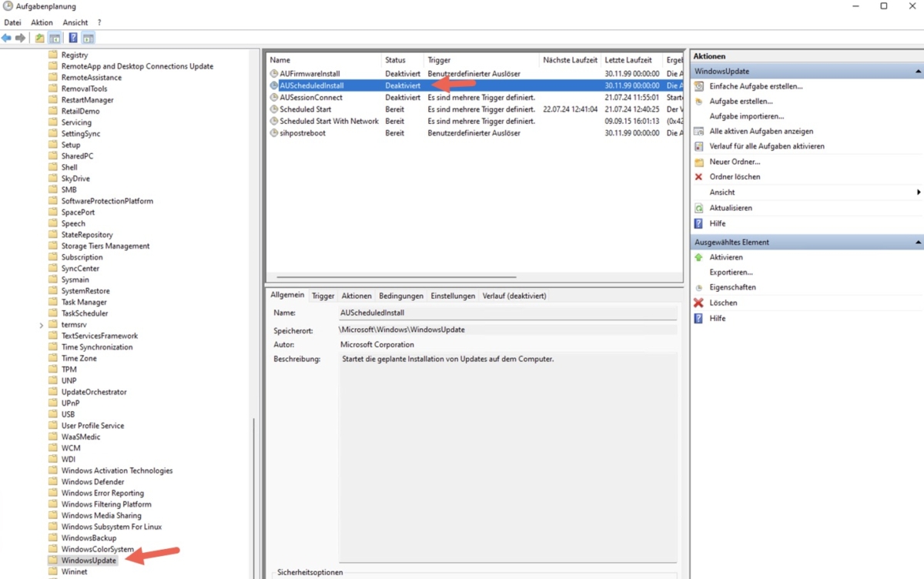Collapse the Ausgewähltes Element section
924x579 pixels.
(918, 242)
